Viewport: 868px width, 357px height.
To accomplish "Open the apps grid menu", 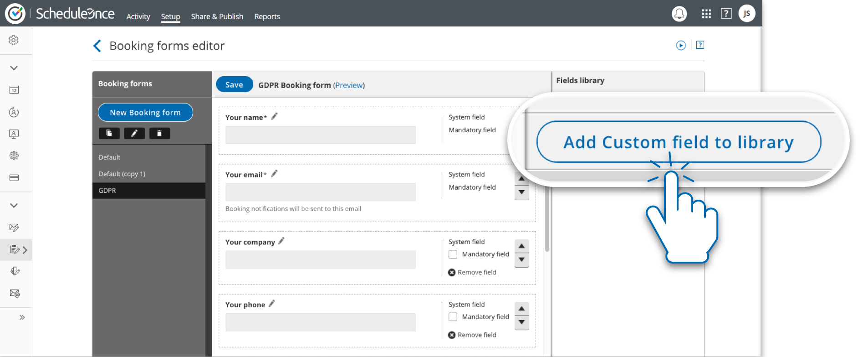I will point(706,14).
